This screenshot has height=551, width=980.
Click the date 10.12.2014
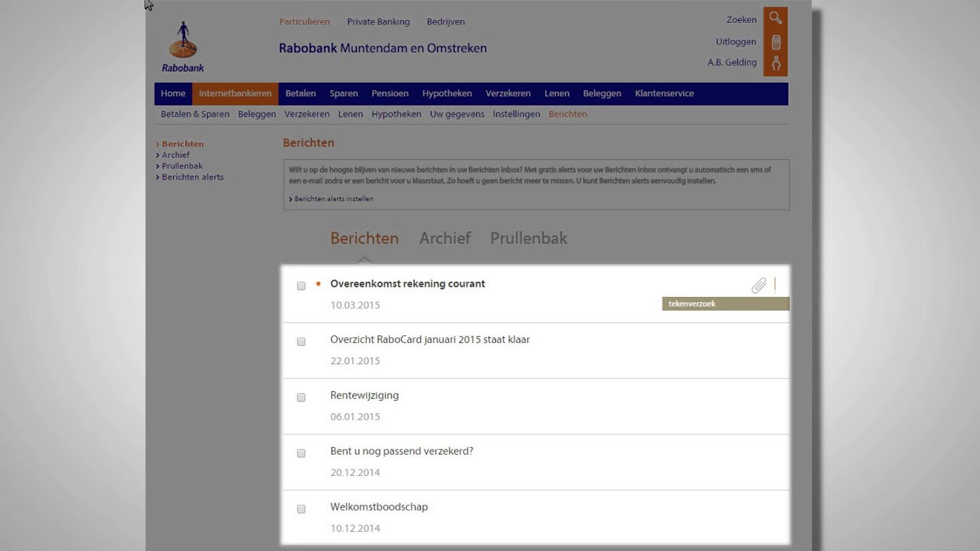355,529
